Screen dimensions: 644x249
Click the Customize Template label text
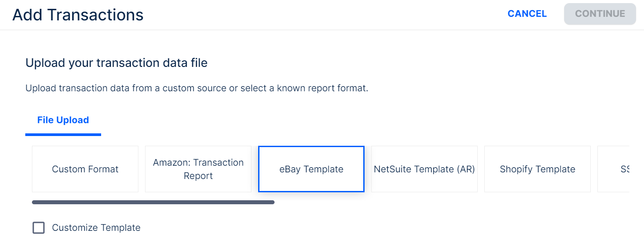tap(96, 228)
